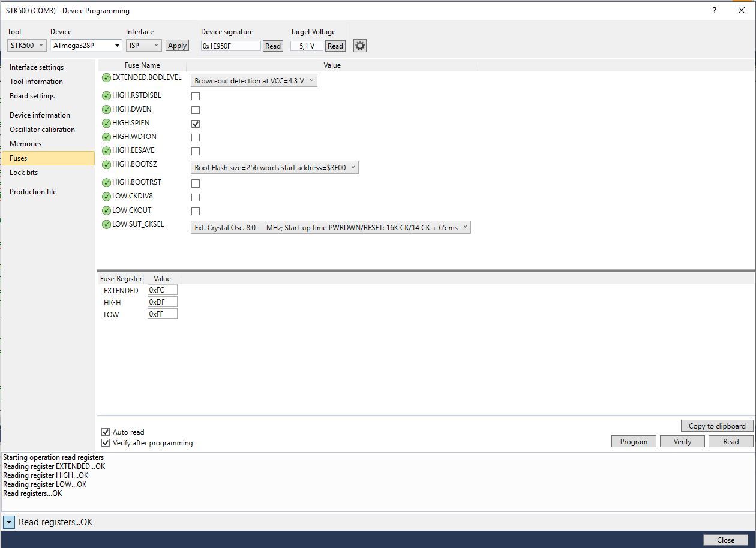Read the device signature
Image resolution: width=756 pixels, height=548 pixels.
tap(273, 46)
